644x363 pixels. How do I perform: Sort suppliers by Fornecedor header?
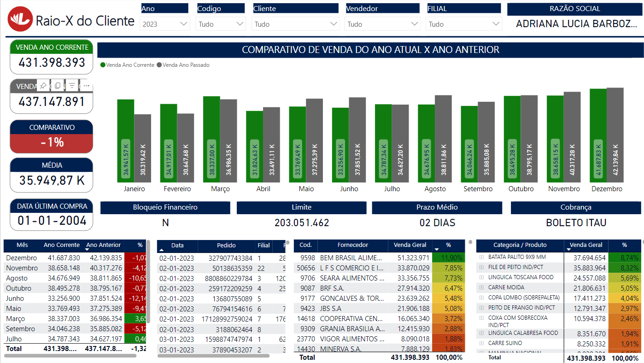(x=352, y=245)
